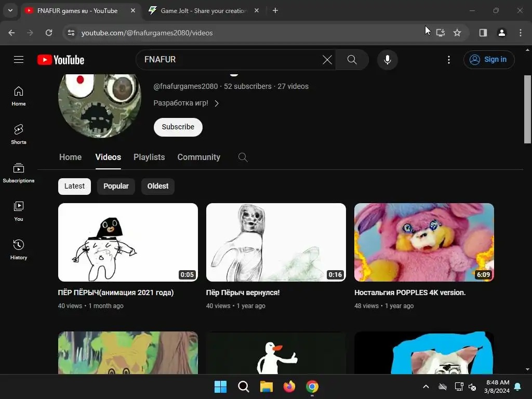532x399 pixels.
Task: Focus the browser address bar URL
Action: point(147,33)
